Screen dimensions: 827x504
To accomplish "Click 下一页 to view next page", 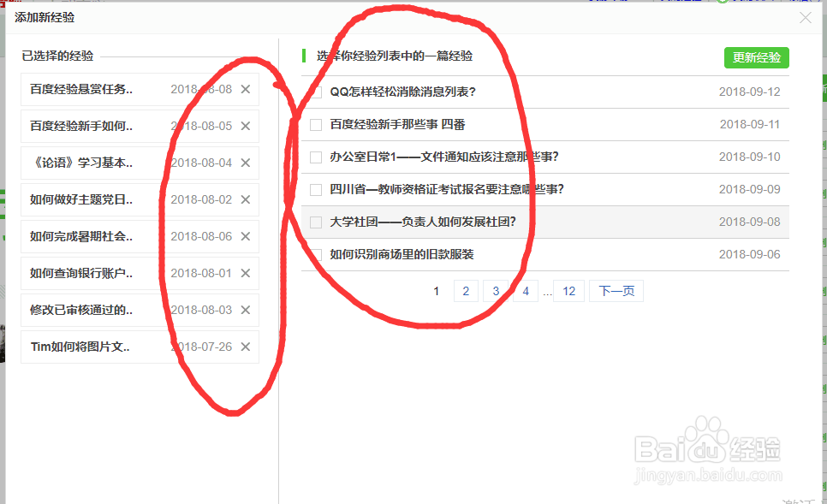I will tap(616, 291).
